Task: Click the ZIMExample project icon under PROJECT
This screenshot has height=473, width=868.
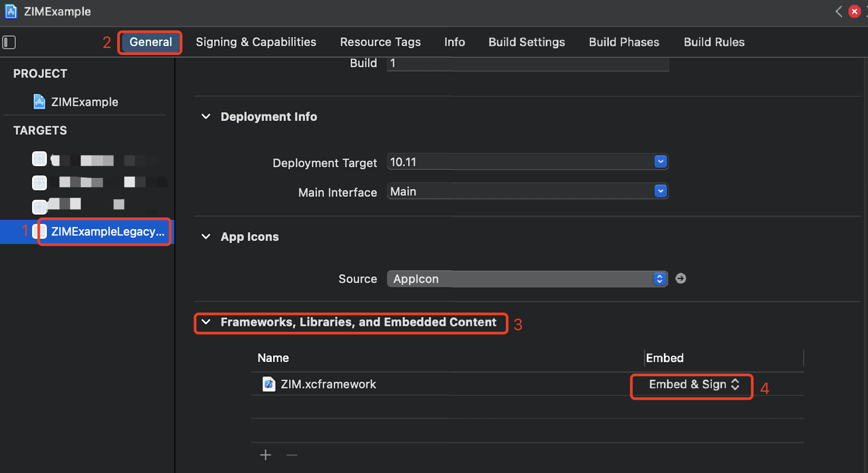Action: point(39,102)
